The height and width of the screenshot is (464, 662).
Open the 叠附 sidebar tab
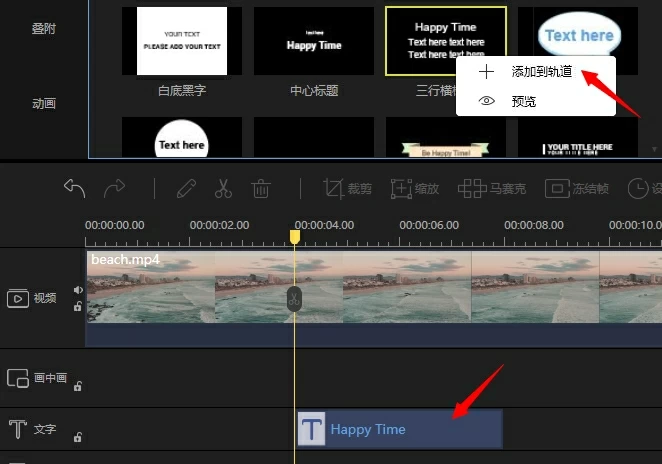44,29
